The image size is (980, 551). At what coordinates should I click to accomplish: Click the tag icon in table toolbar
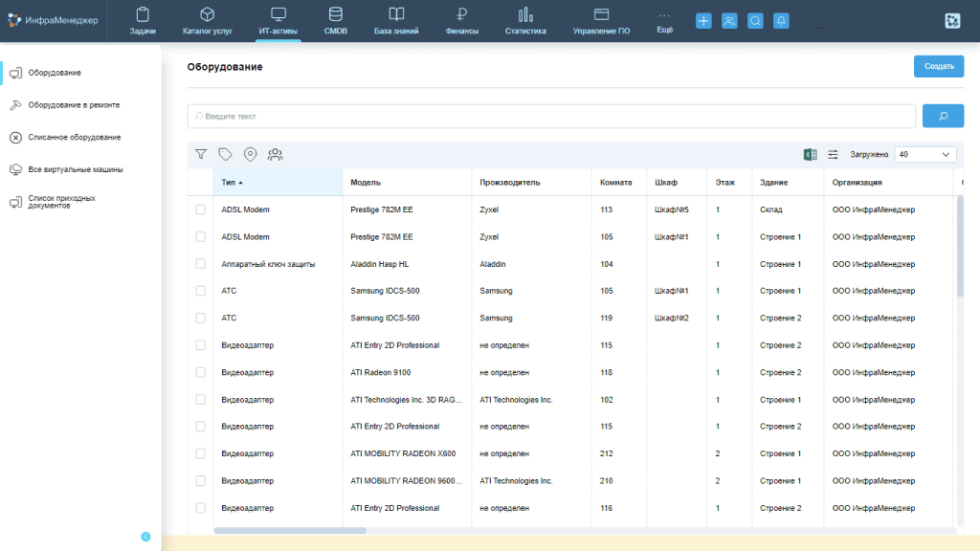225,154
